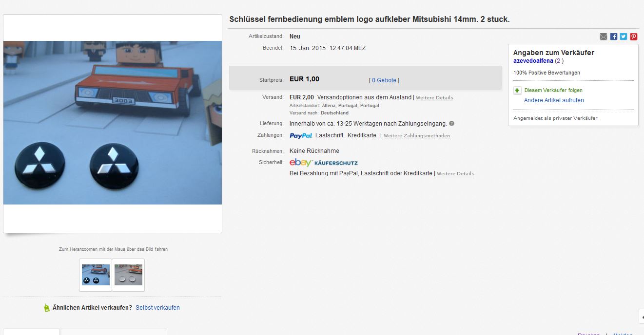The image size is (644, 335).
Task: Open seller profile azevedoalfena
Action: coord(533,61)
